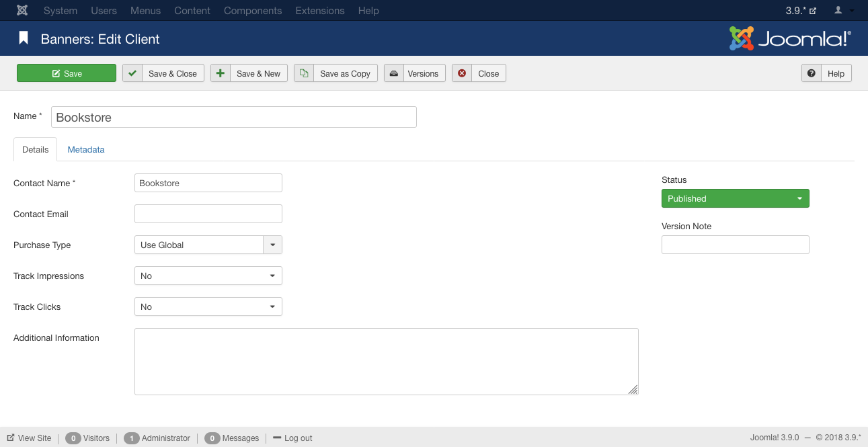
Task: Click the Help question mark icon
Action: 812,73
